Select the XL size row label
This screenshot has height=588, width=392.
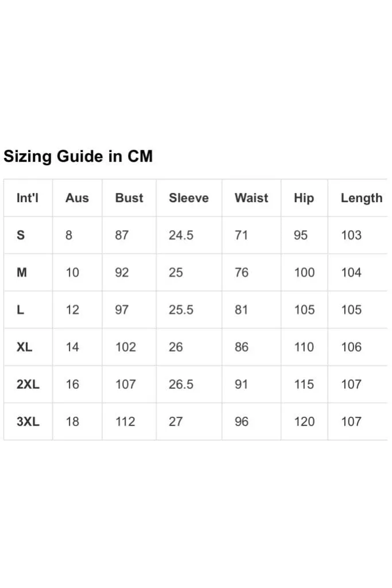(24, 347)
